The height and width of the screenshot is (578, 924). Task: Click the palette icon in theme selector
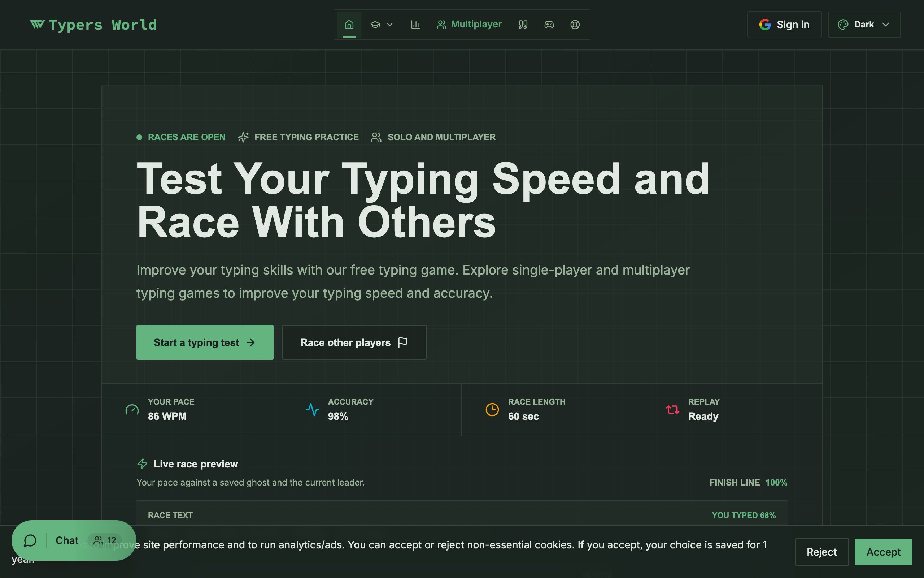point(843,25)
